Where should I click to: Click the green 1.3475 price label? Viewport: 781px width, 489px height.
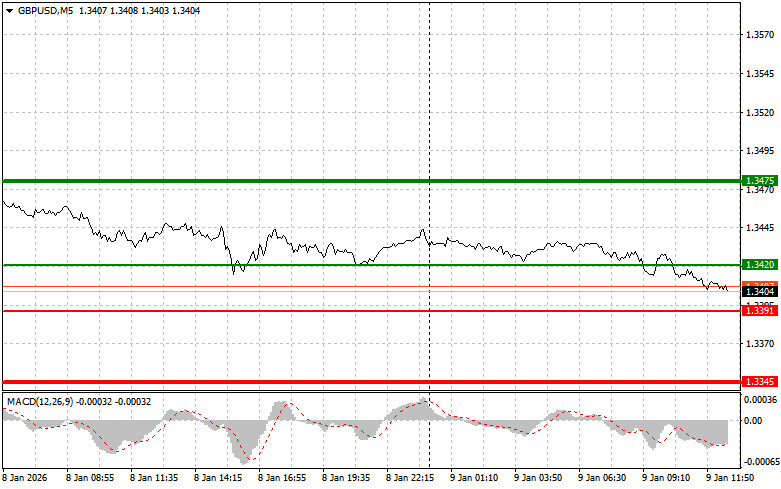tap(760, 180)
